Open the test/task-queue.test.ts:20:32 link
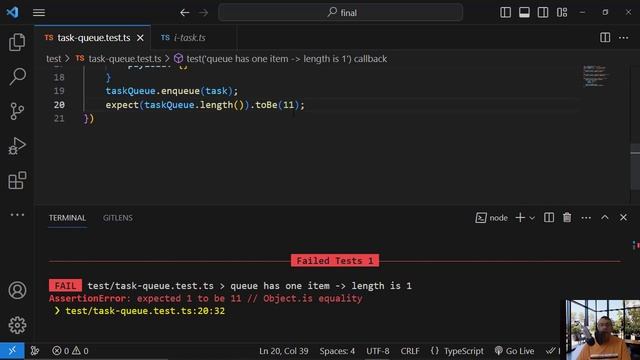 pyautogui.click(x=145, y=311)
